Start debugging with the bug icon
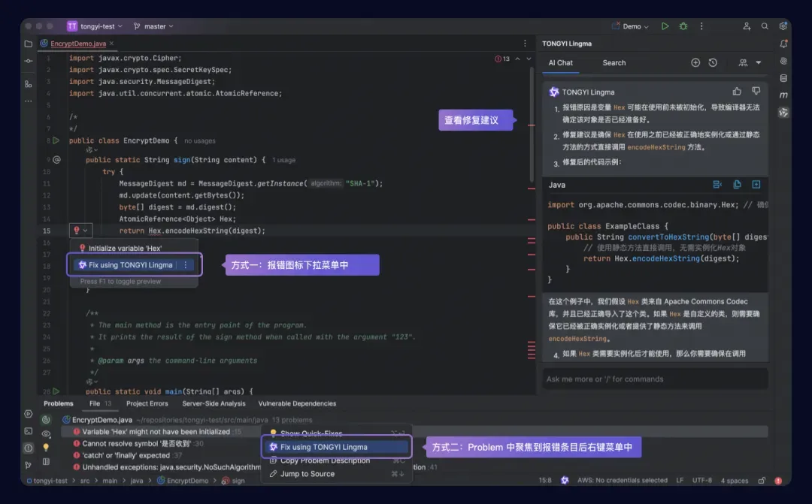 point(683,26)
